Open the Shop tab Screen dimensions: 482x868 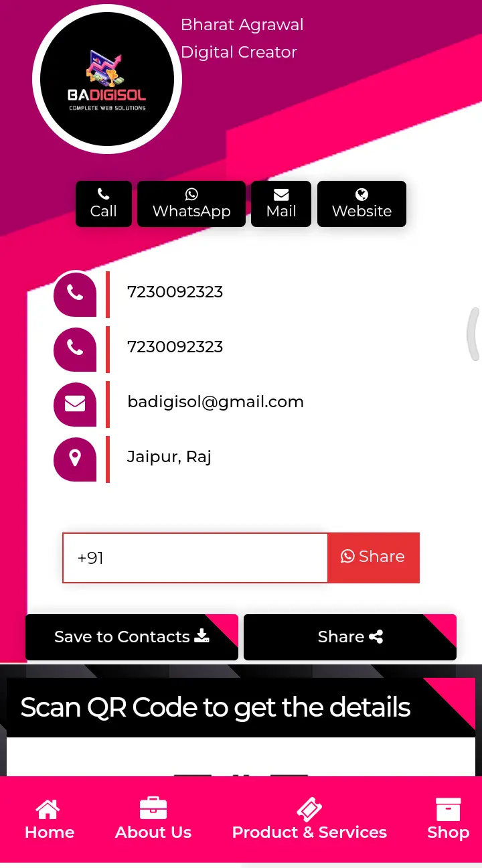click(449, 819)
